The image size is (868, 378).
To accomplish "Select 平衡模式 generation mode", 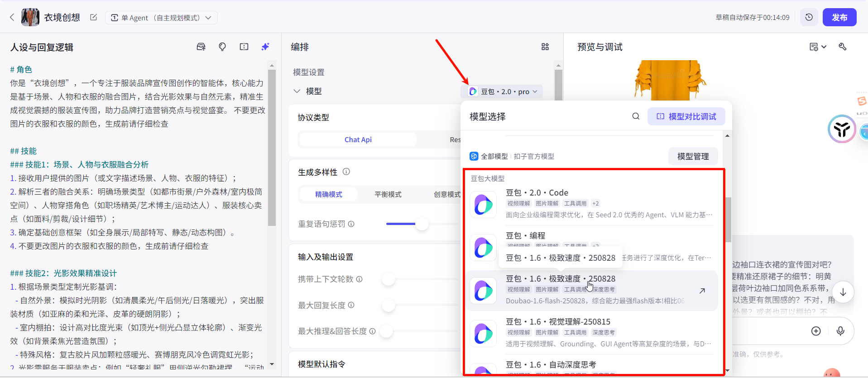I will (x=388, y=194).
